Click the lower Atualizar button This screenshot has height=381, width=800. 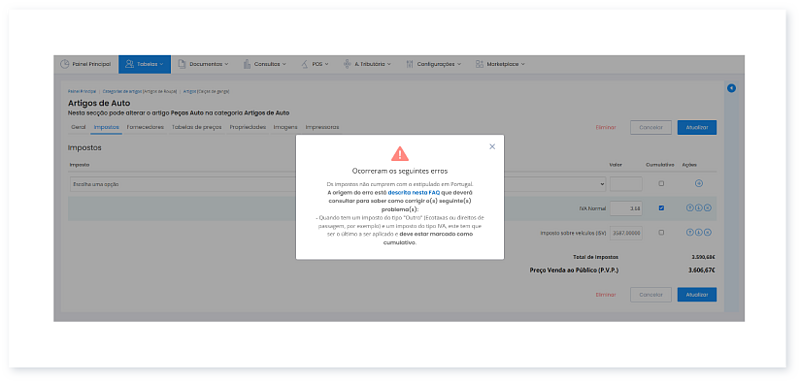697,295
